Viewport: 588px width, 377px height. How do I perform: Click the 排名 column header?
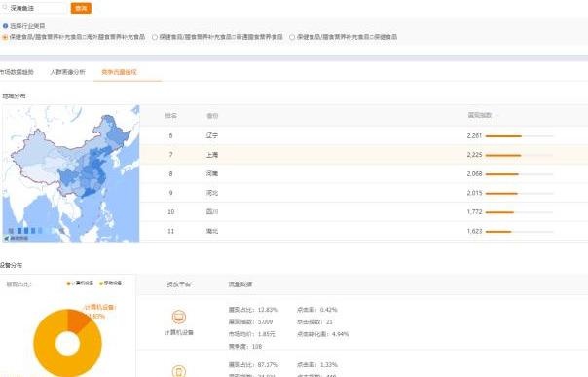(171, 116)
